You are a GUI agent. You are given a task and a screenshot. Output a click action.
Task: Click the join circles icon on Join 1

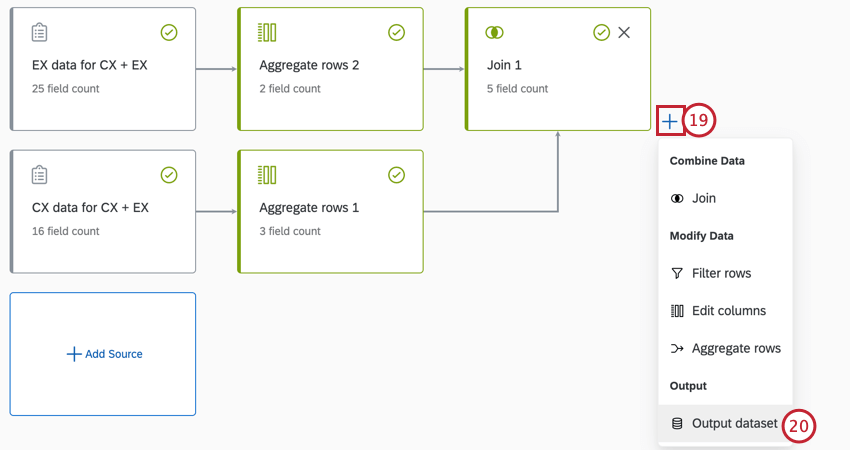(x=494, y=33)
